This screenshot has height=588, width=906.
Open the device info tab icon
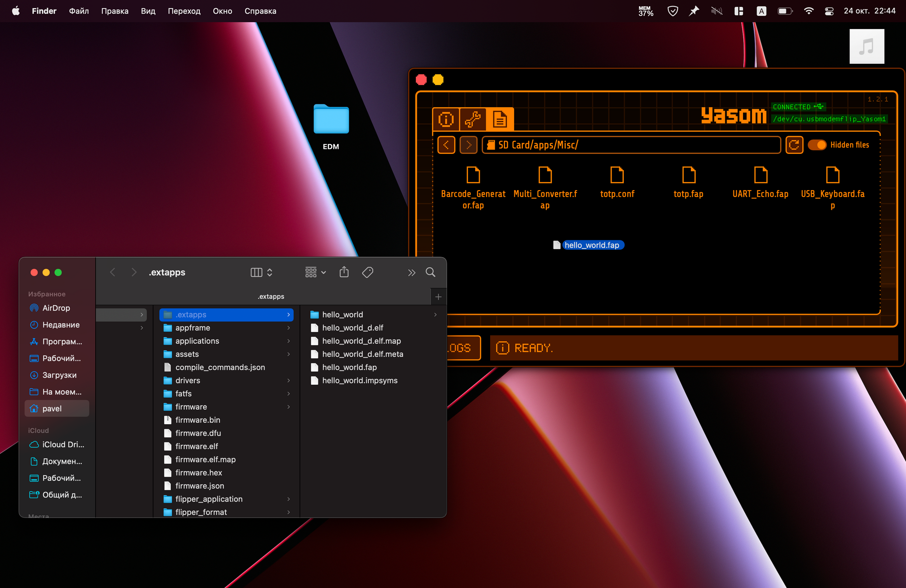click(x=446, y=120)
